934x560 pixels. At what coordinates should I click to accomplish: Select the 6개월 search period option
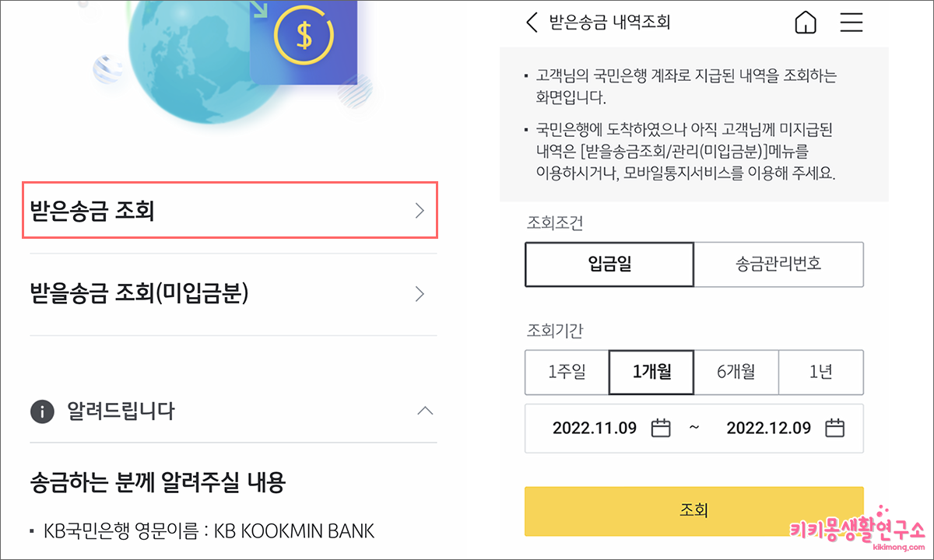pos(736,373)
